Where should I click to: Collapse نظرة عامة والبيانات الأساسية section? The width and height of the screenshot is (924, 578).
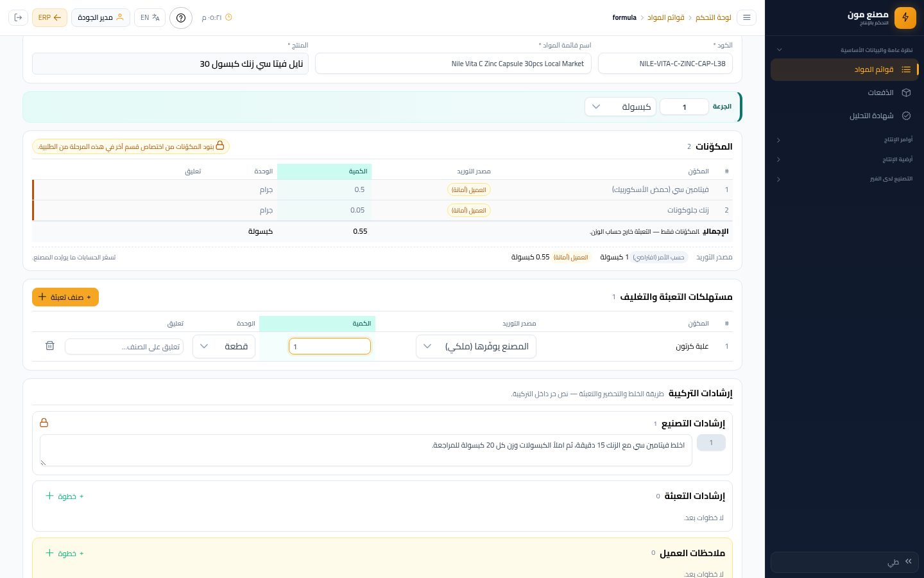coord(845,49)
